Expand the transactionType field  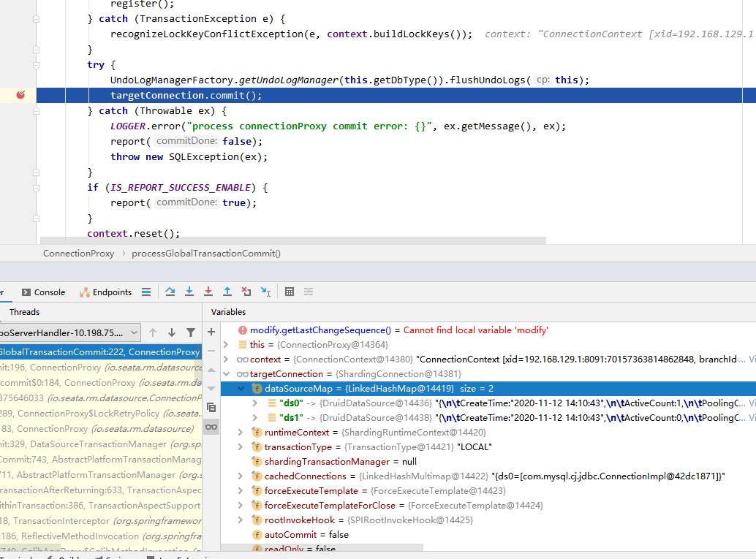coord(241,446)
